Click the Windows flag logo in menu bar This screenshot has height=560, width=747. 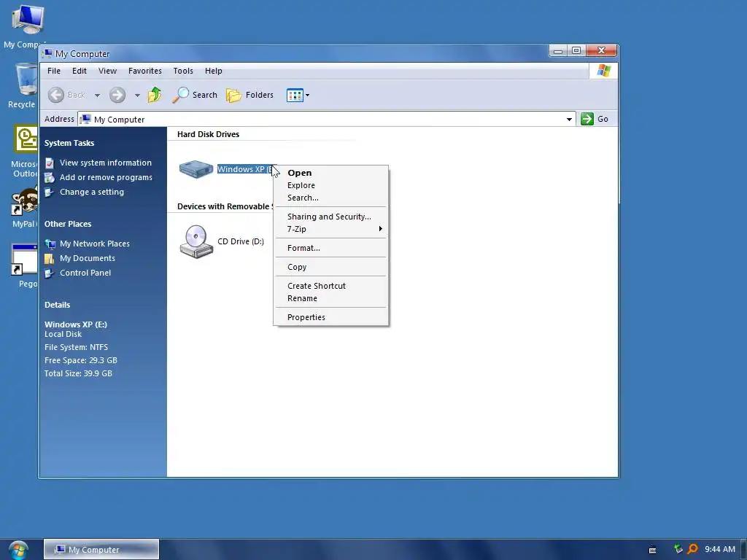603,71
